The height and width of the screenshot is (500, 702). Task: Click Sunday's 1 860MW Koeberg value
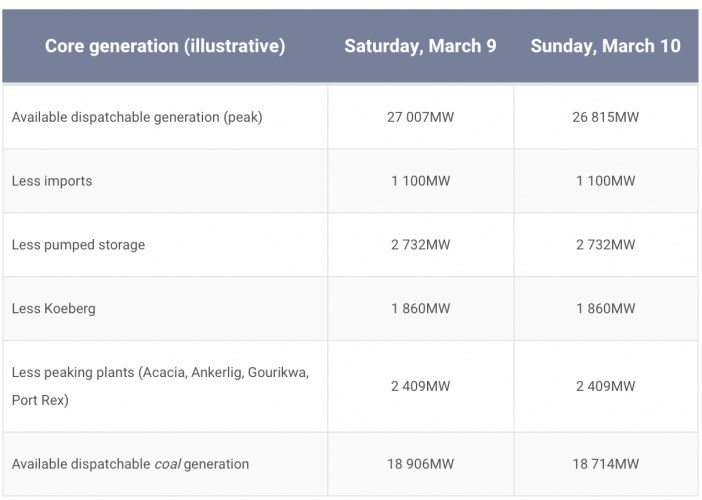[x=605, y=309]
